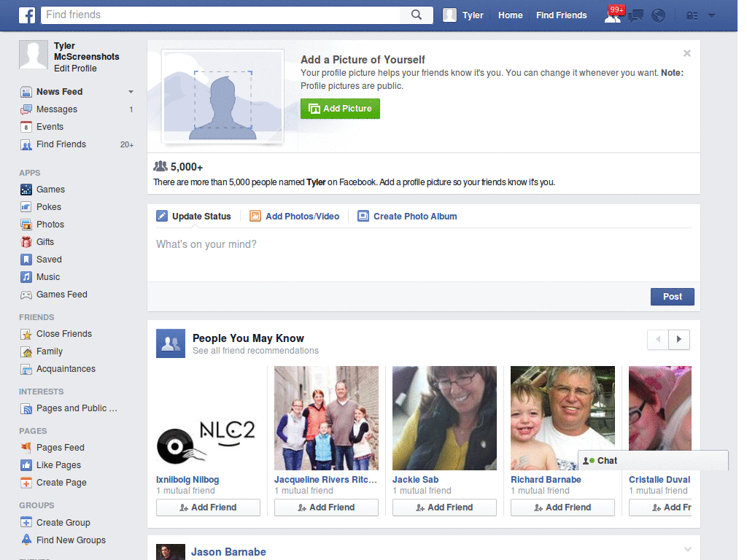747x560 pixels.
Task: Select the Create Photo Album tab
Action: [x=407, y=216]
